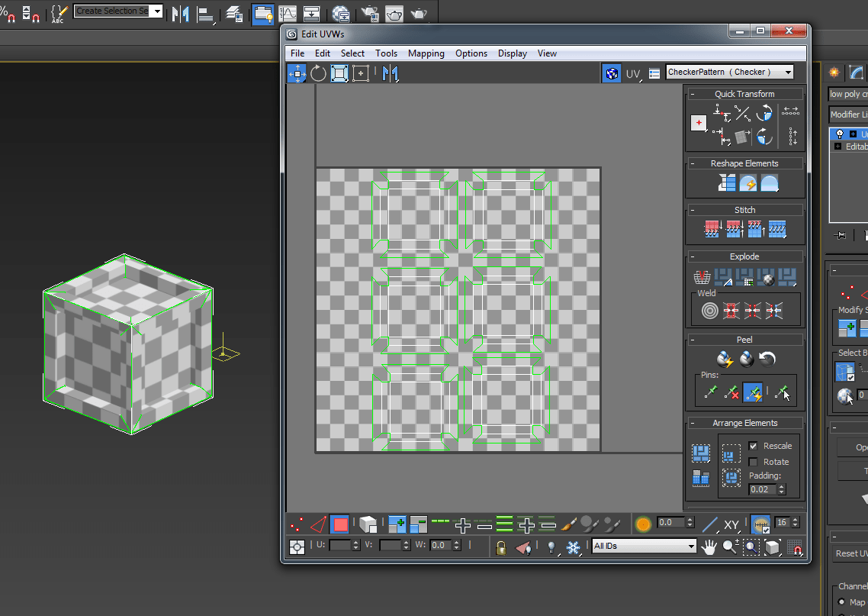Toggle the checker map display button
The image size is (868, 616).
coord(611,73)
